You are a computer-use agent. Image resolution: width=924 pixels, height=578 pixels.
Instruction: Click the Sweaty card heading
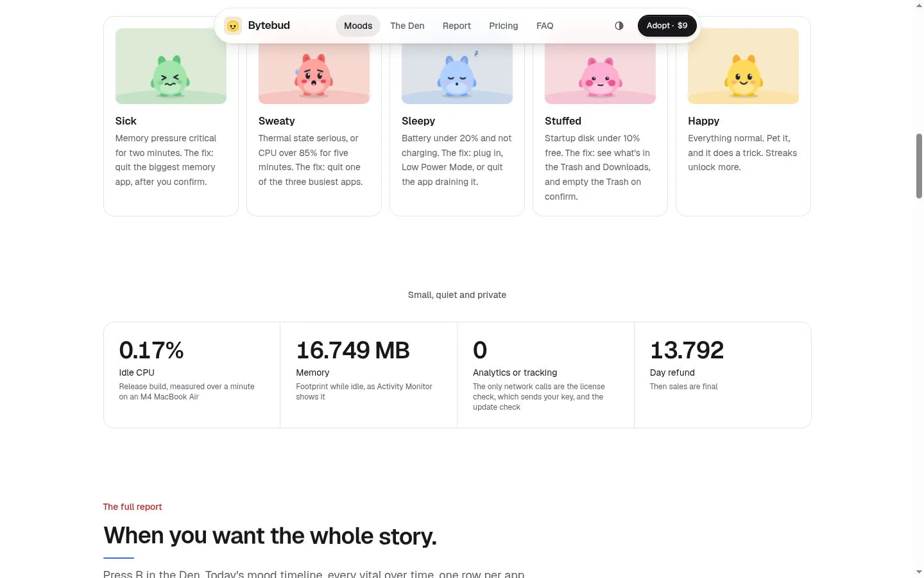[277, 121]
